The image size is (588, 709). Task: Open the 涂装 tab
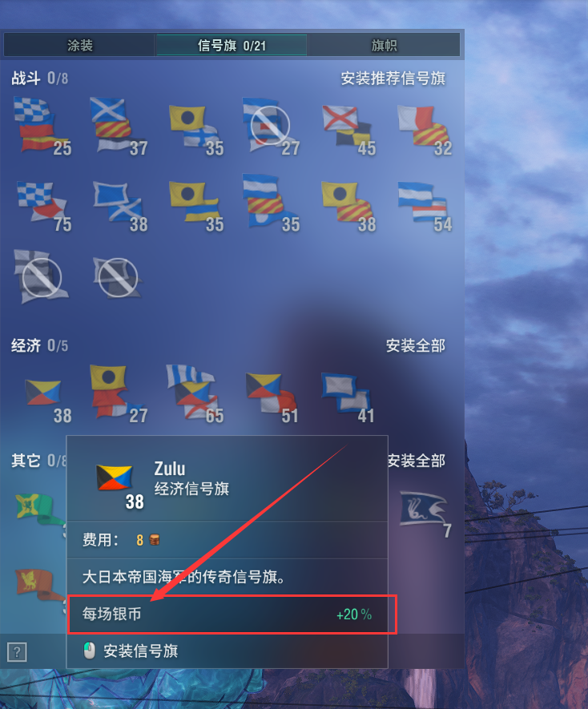click(79, 45)
